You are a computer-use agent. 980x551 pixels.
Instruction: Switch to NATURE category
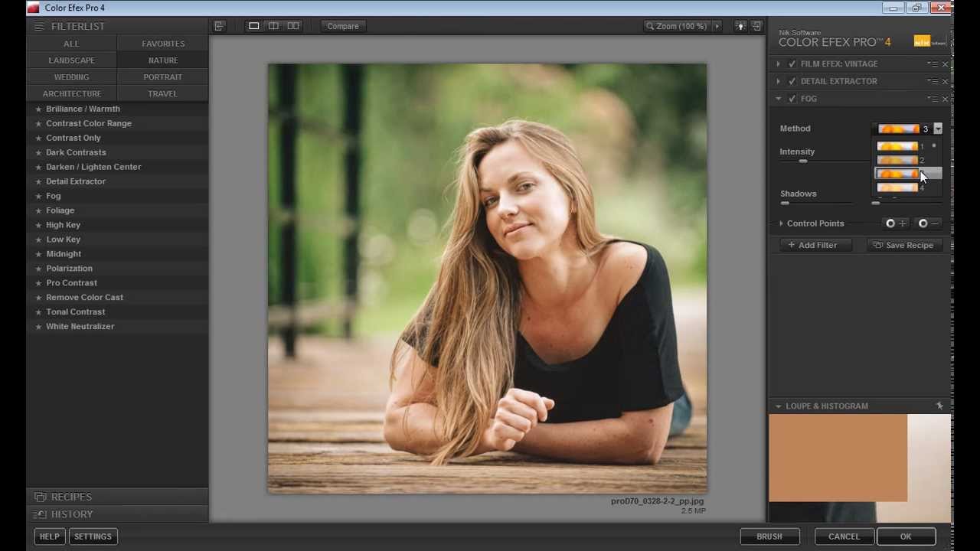click(163, 60)
